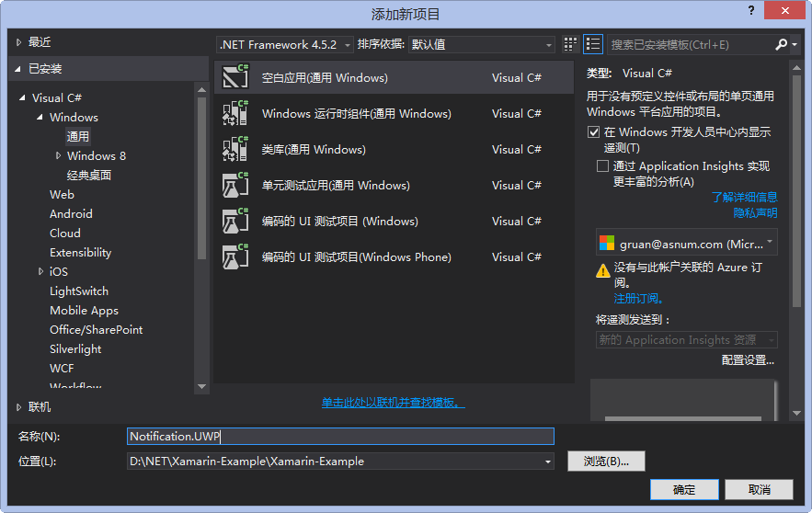
Task: Select the 经典桌面 tree item
Action: (88, 175)
